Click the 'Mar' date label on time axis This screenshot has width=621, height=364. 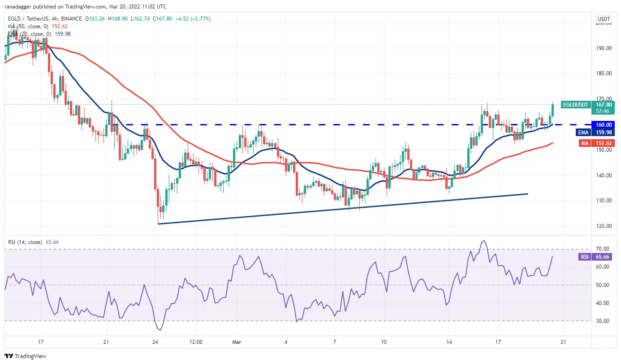[x=237, y=342]
